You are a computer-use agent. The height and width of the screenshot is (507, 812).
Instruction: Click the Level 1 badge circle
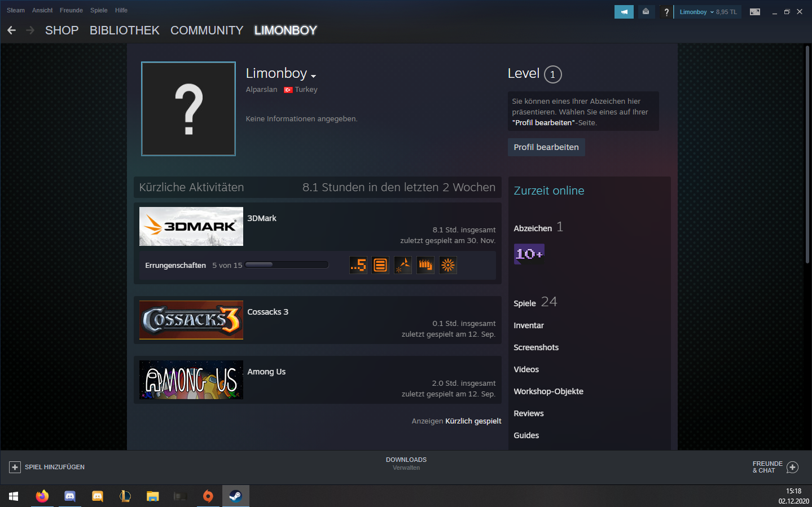553,74
